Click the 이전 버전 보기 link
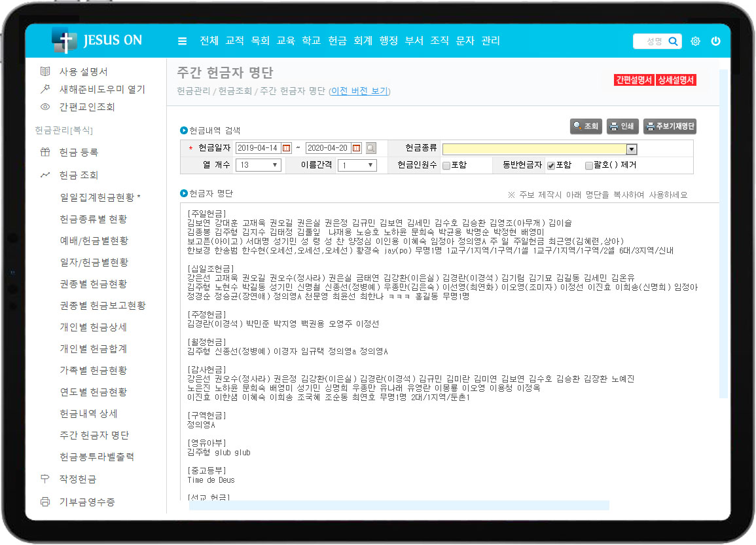 pos(359,91)
